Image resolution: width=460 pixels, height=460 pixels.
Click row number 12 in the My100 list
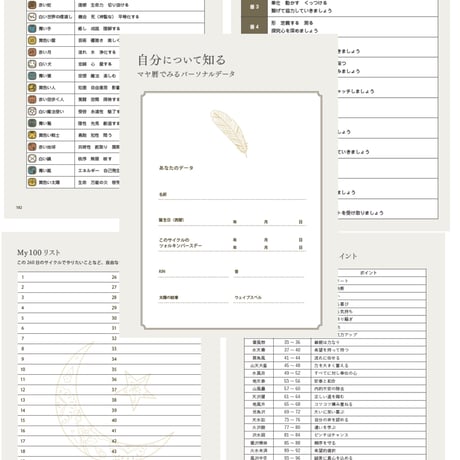pyautogui.click(x=23, y=390)
